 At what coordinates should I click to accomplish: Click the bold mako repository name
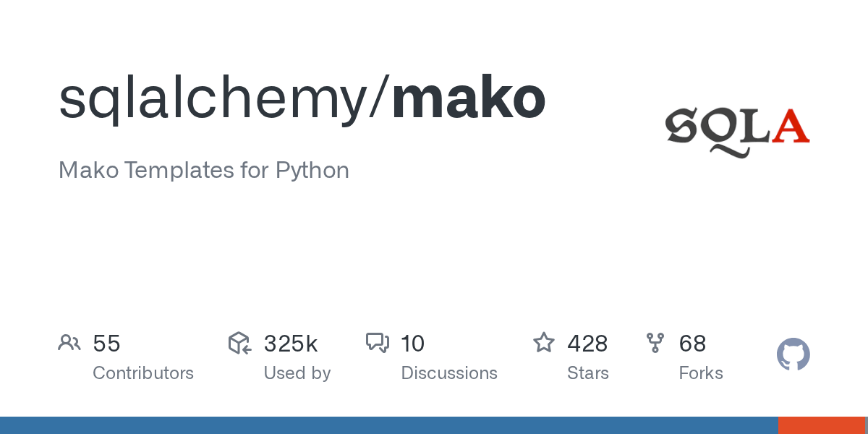[x=469, y=98]
